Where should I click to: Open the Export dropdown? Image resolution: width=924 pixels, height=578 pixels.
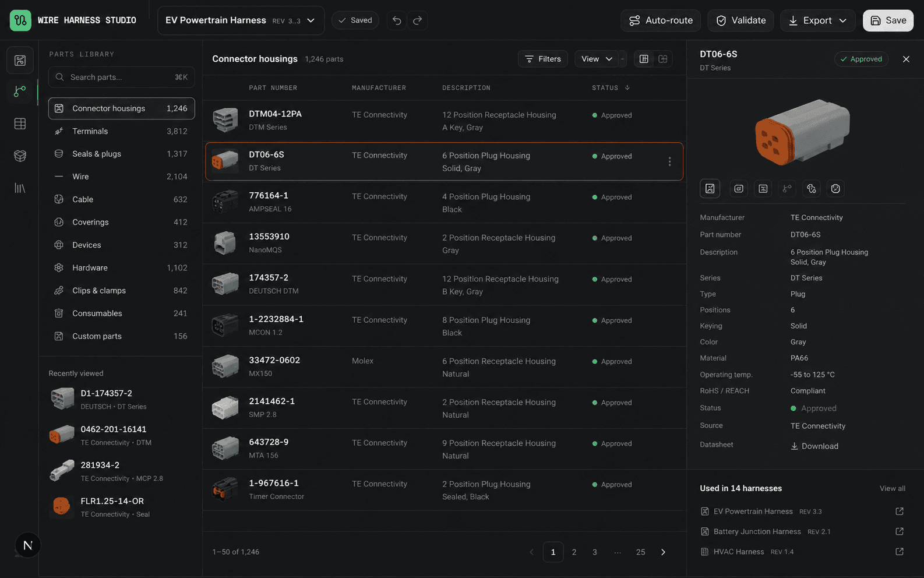pos(817,20)
